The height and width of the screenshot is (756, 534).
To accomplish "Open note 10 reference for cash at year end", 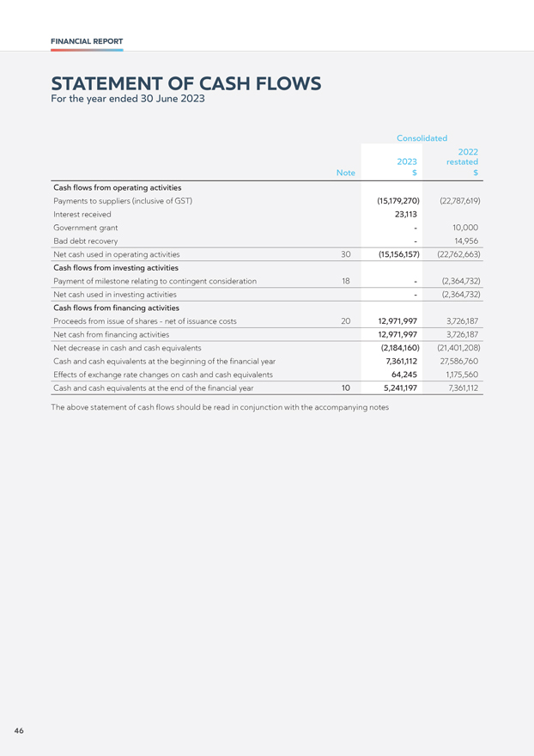I will (346, 387).
